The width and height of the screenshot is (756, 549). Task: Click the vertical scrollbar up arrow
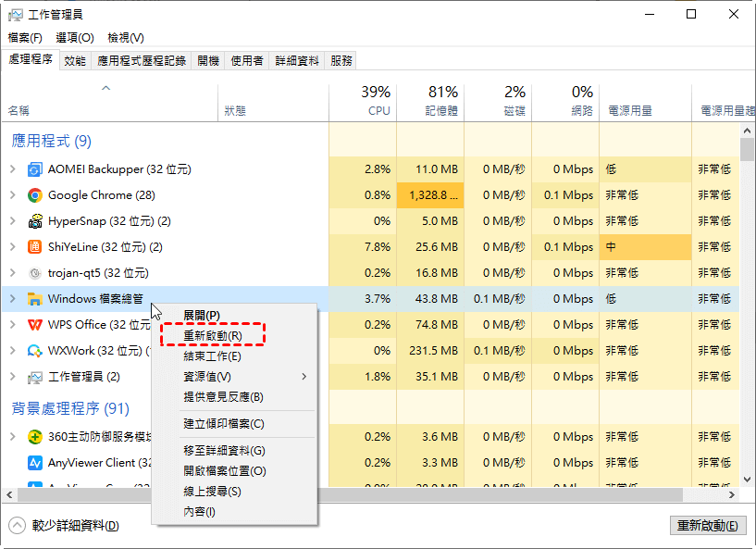(x=748, y=131)
